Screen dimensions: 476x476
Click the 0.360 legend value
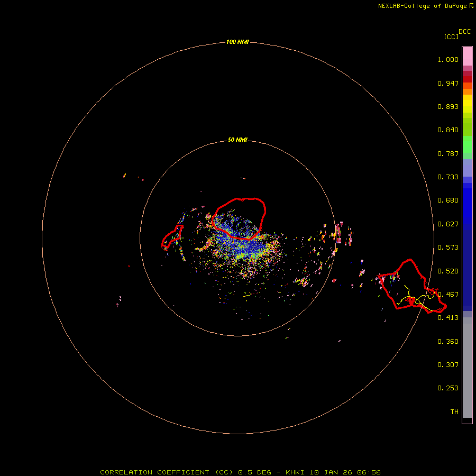coord(448,342)
